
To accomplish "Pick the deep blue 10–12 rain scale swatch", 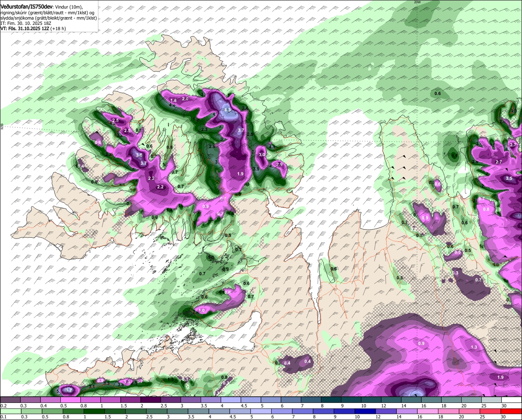I will (x=364, y=411).
